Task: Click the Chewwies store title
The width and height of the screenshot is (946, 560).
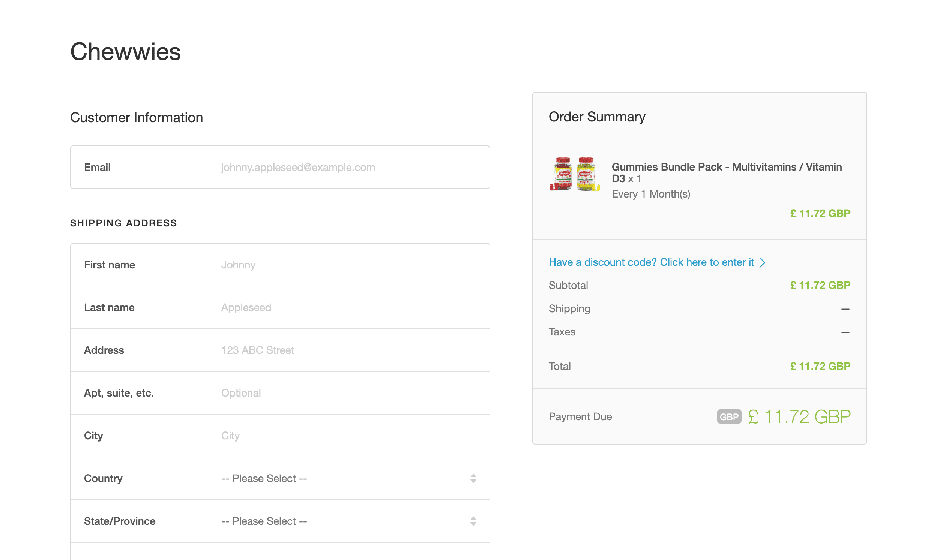Action: point(125,52)
